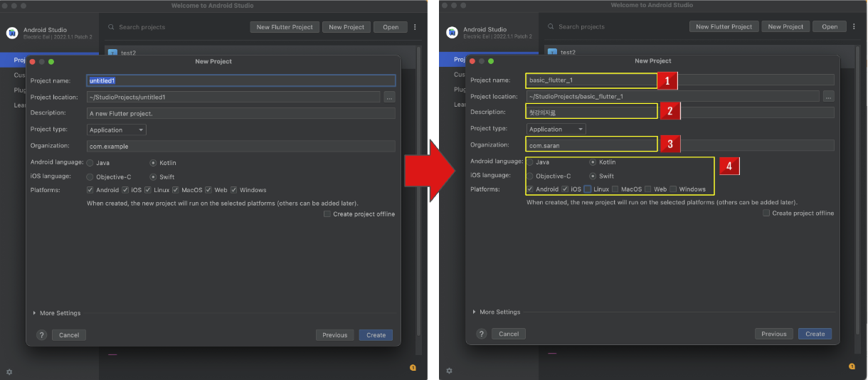Select Kotlin Android language in untitled1 dialog

pyautogui.click(x=153, y=163)
